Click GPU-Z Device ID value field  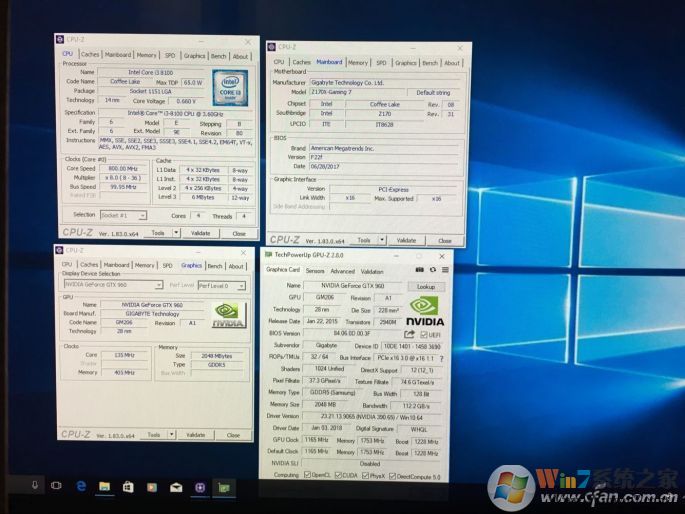click(412, 346)
